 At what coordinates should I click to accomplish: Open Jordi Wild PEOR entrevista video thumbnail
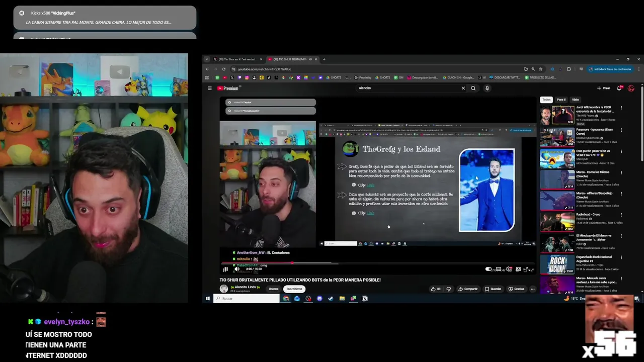click(557, 115)
